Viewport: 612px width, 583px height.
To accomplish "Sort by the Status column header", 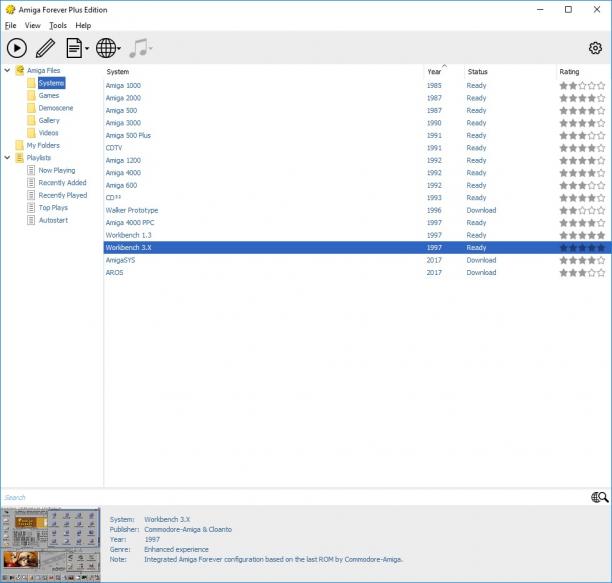I will (x=510, y=72).
